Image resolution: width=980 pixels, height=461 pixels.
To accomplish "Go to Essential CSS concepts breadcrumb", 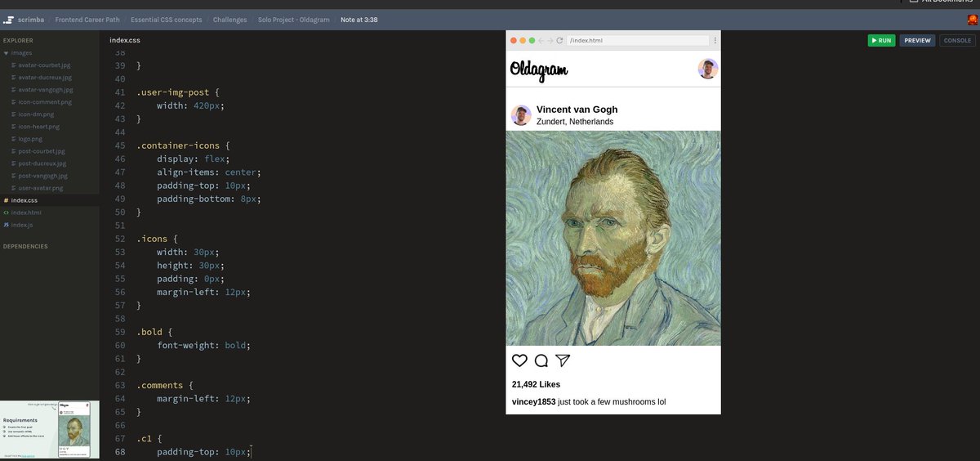I will point(167,20).
